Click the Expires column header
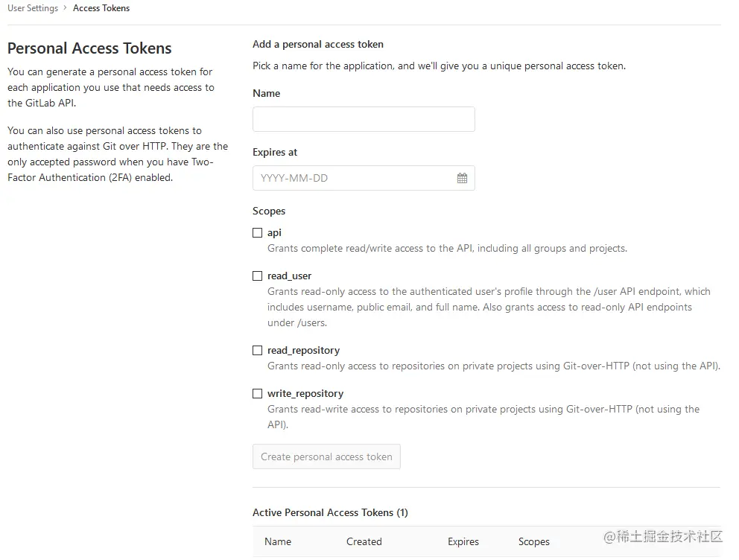The height and width of the screenshot is (560, 739). pos(463,541)
